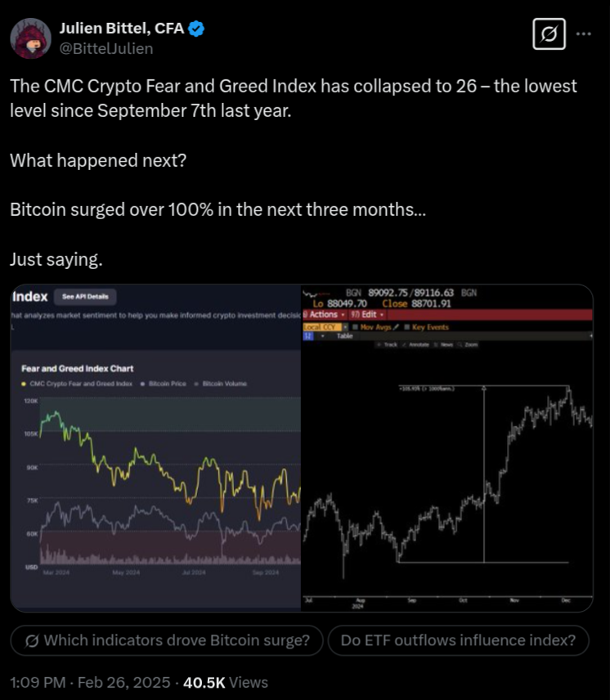
Task: Open the @BittelJulien handle link
Action: 105,48
